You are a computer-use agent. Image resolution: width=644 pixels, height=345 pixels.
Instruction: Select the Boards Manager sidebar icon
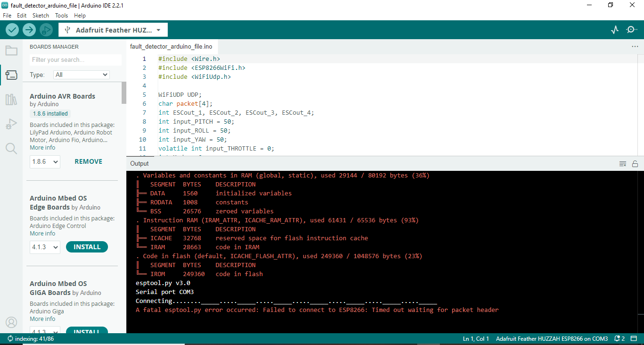tap(11, 75)
